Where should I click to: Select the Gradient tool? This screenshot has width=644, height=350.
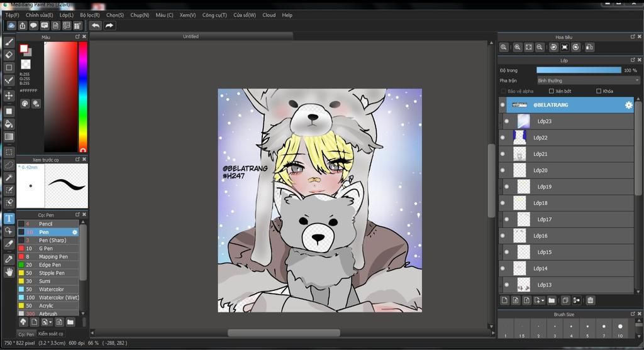pyautogui.click(x=9, y=136)
